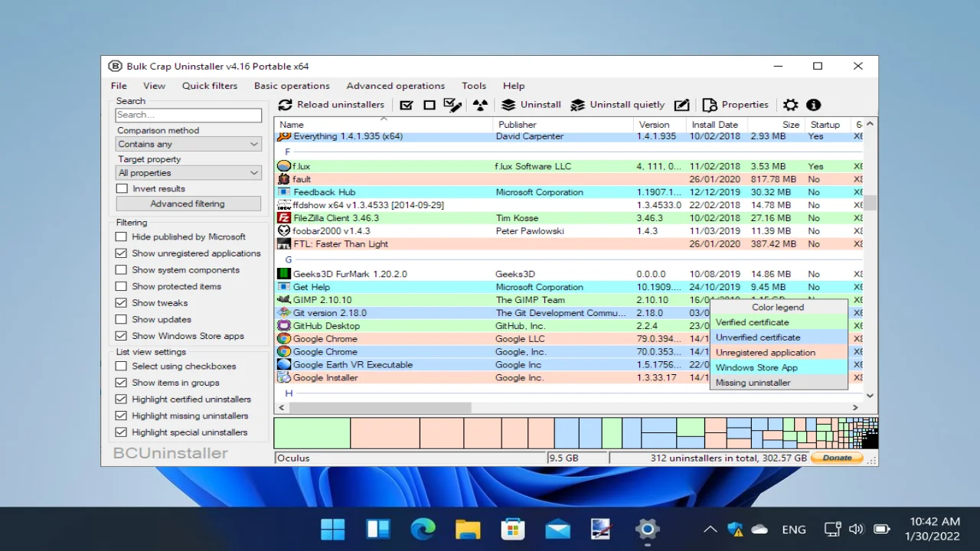This screenshot has height=551, width=980.
Task: Click the GitHub Desktop row icon
Action: [x=284, y=326]
